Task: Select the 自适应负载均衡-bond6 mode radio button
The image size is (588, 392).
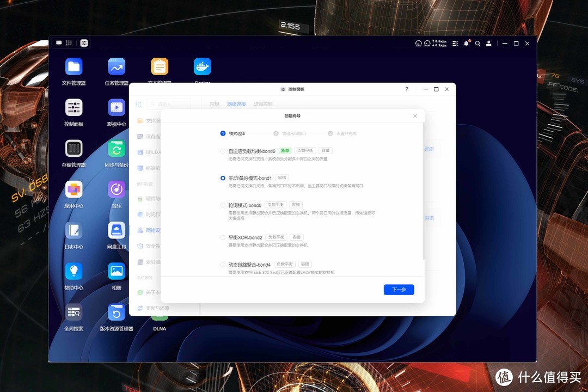Action: coord(223,151)
